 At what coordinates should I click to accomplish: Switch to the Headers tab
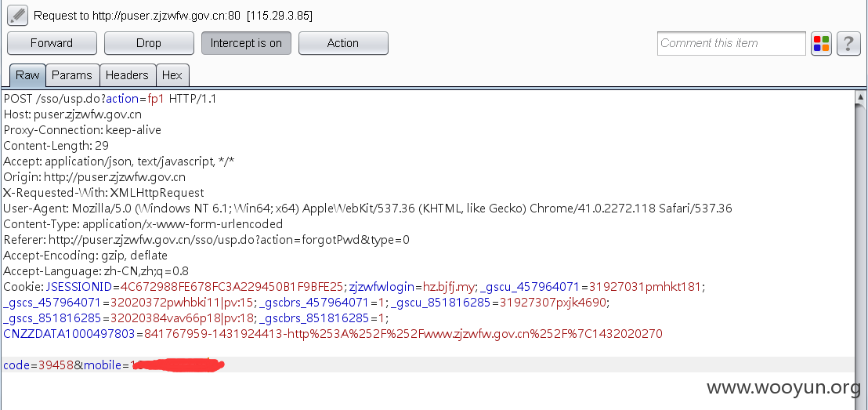click(x=128, y=75)
